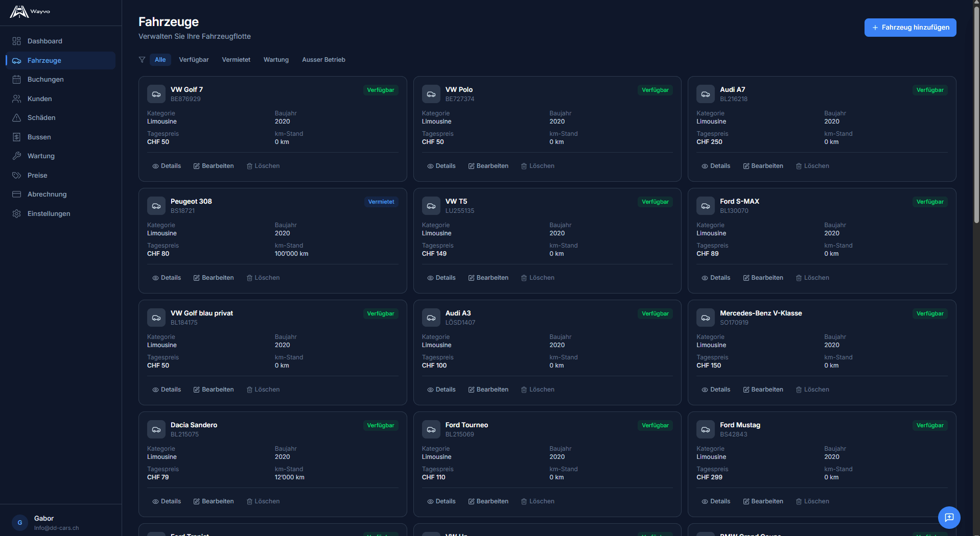Viewport: 980px width, 536px height.
Task: Filter vehicles by Verfügbar
Action: click(194, 60)
